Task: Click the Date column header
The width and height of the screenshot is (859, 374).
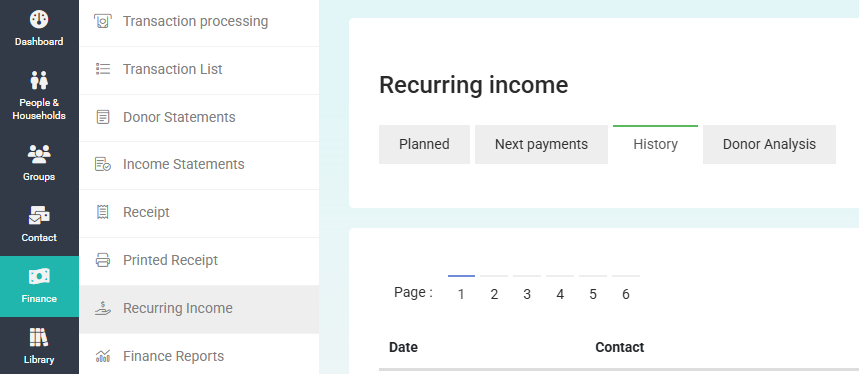Action: (403, 347)
